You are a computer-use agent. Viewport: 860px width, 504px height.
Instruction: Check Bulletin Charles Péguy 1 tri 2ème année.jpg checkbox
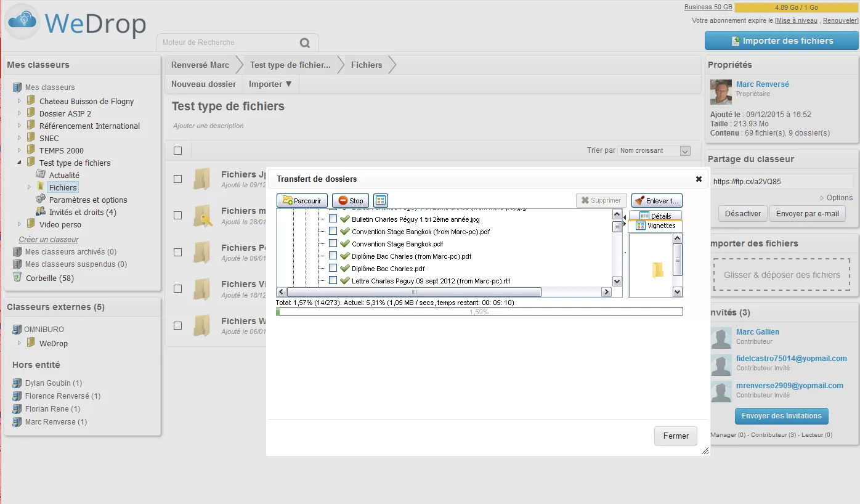pos(333,219)
